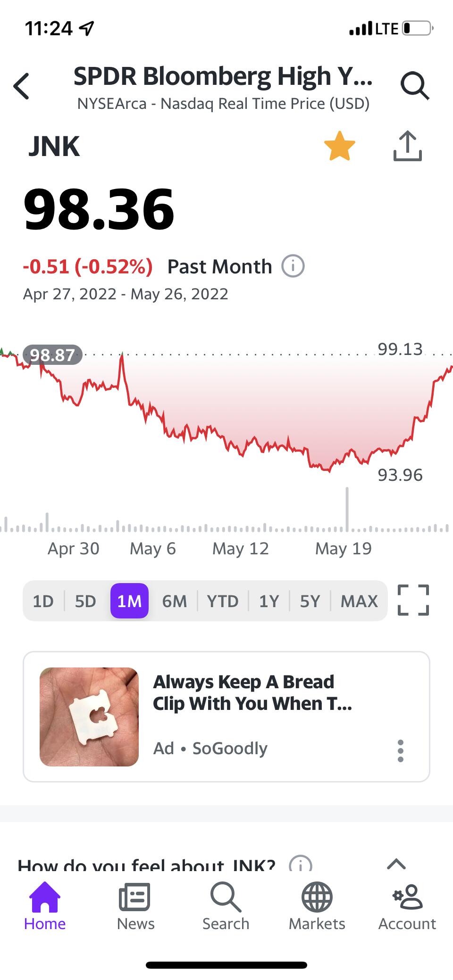Expand chart to full screen

pyautogui.click(x=413, y=600)
